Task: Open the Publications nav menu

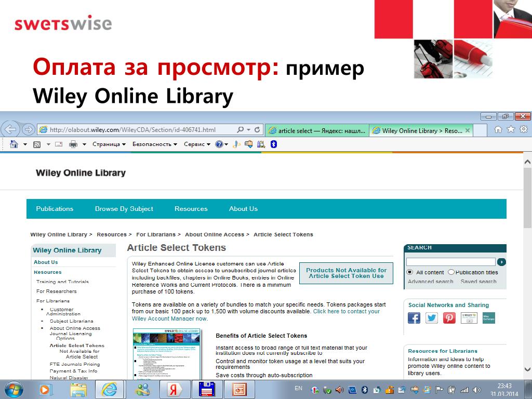Action: click(x=55, y=209)
